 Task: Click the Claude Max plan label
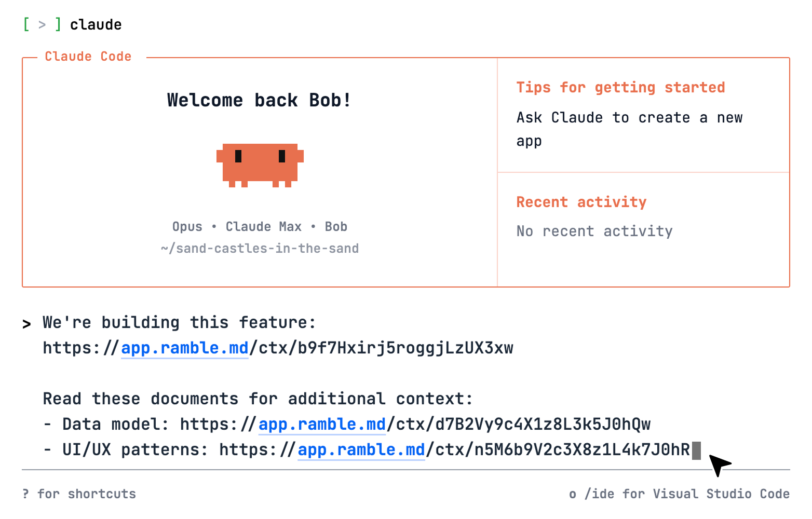pyautogui.click(x=263, y=226)
